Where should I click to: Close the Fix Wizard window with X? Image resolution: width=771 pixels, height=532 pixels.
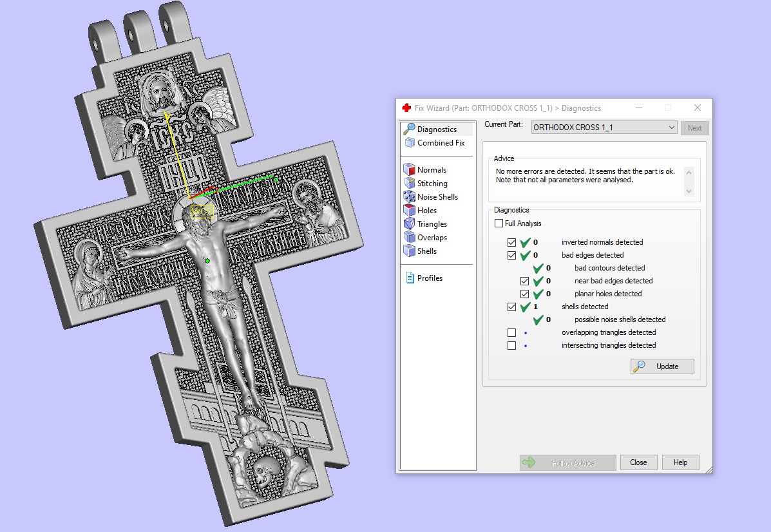point(697,108)
